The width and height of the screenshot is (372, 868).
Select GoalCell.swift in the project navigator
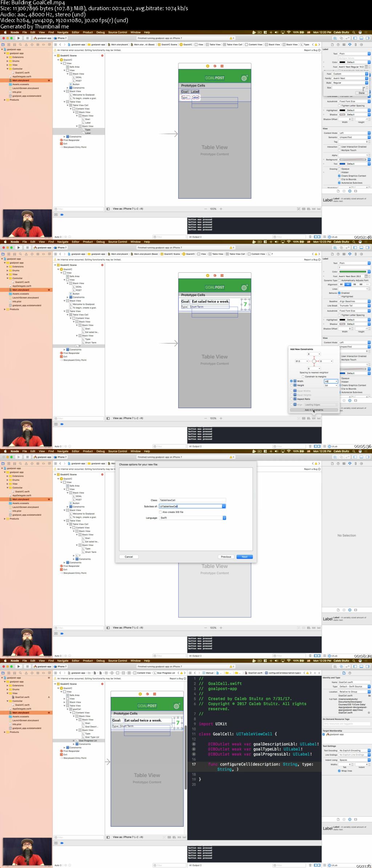(22, 697)
